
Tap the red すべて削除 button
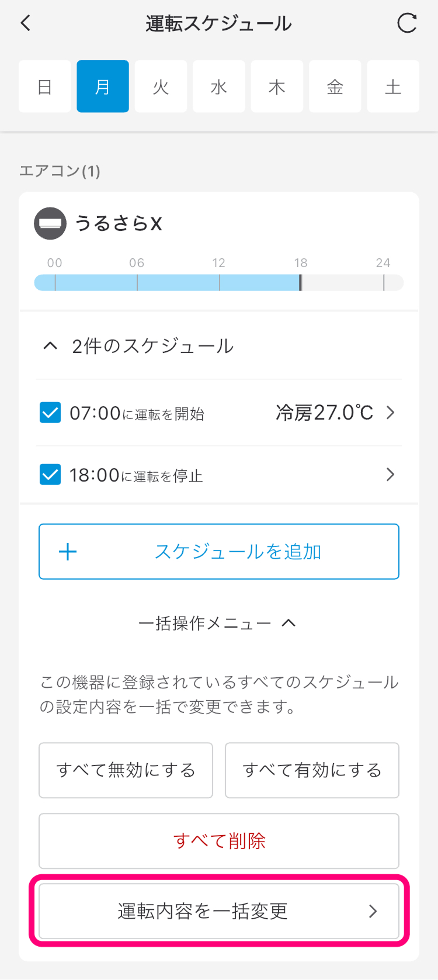tap(219, 841)
